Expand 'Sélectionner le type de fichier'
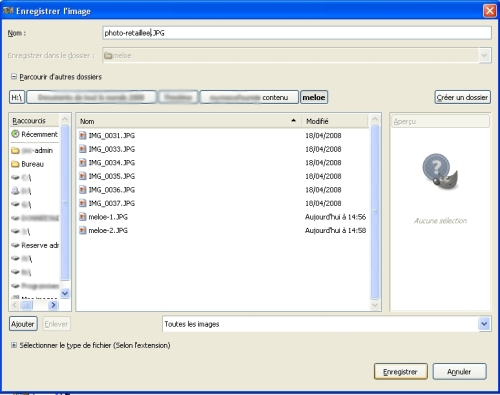 click(14, 345)
